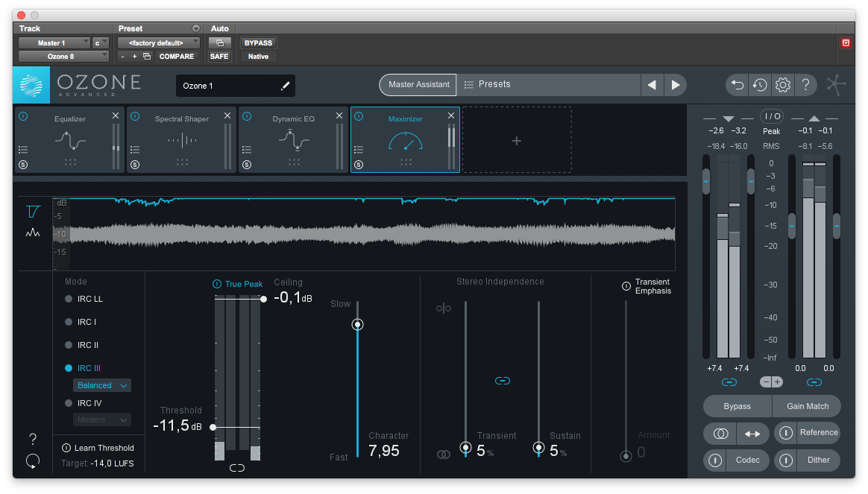Image resolution: width=868 pixels, height=494 pixels.
Task: Open IRC IV Modern style dropdown
Action: coord(102,420)
